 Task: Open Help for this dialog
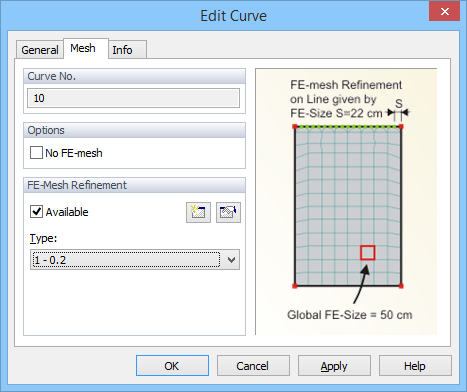click(415, 366)
